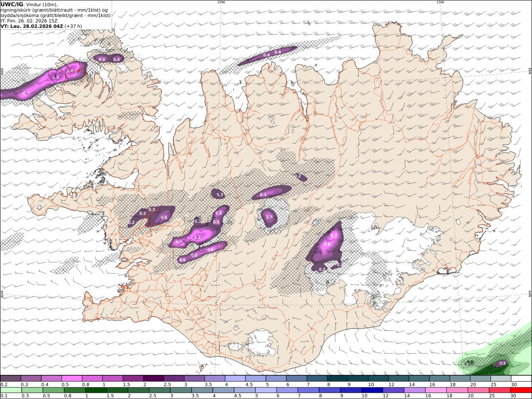Click the 'IT: Fim. 26. 02. 2026 15Z' line

pos(29,20)
